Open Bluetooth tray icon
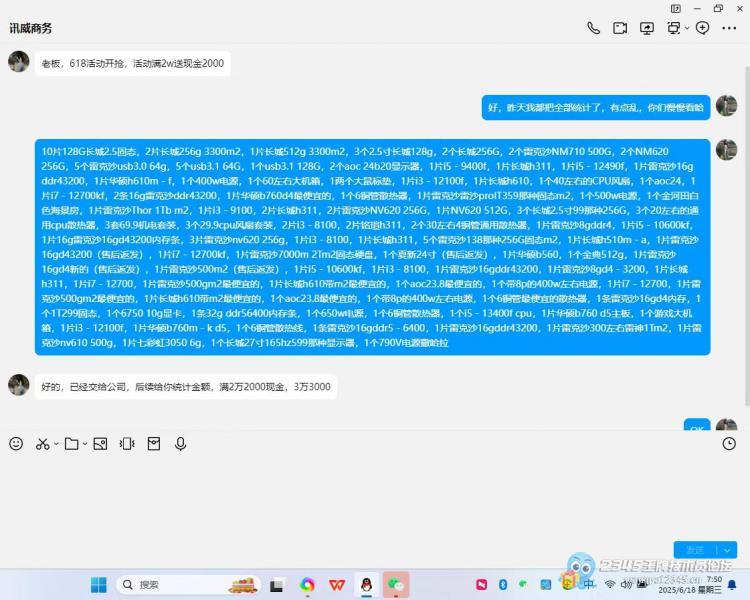The width and height of the screenshot is (750, 600). [x=503, y=584]
